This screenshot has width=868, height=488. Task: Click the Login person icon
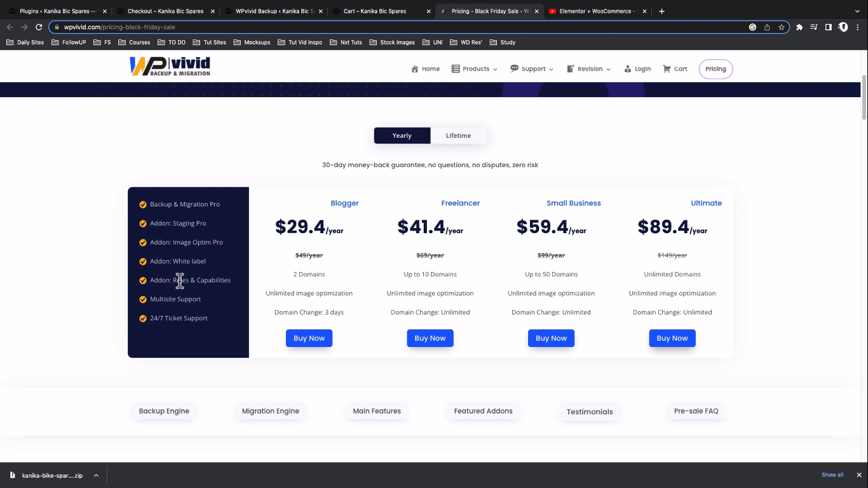628,69
